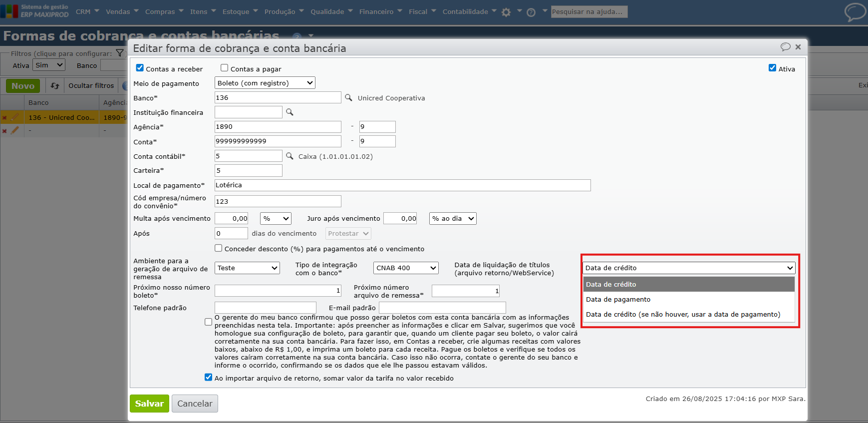Select the Data de pagamento option
This screenshot has height=423, width=868.
618,300
